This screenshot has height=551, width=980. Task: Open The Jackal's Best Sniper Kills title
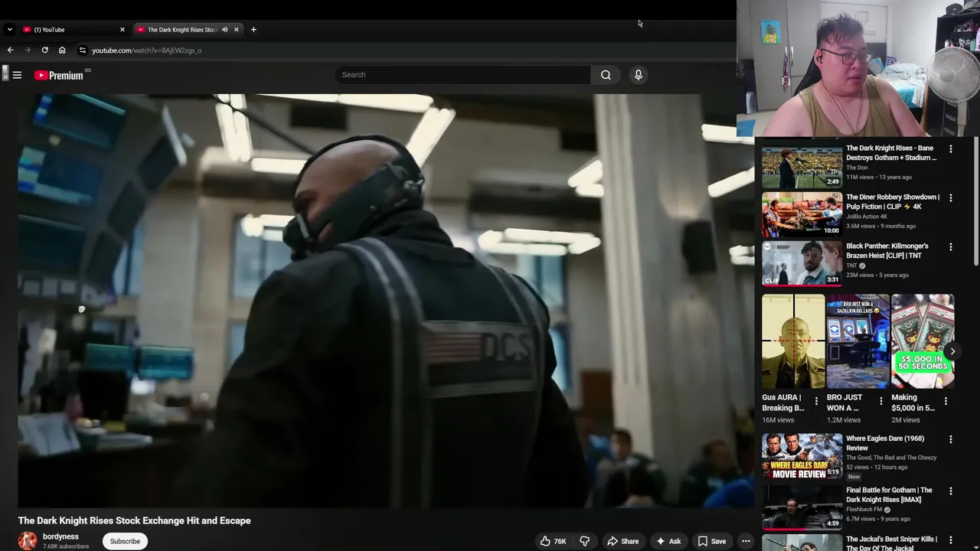(x=891, y=543)
